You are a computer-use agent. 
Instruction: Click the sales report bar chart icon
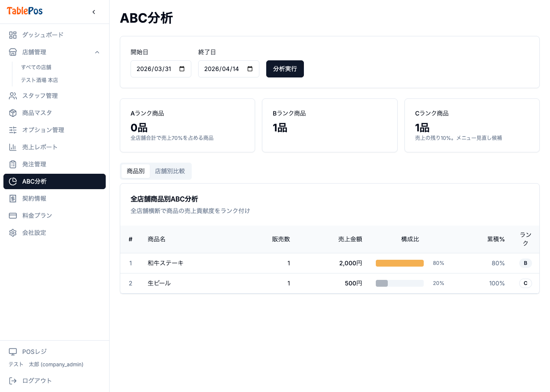click(x=13, y=147)
